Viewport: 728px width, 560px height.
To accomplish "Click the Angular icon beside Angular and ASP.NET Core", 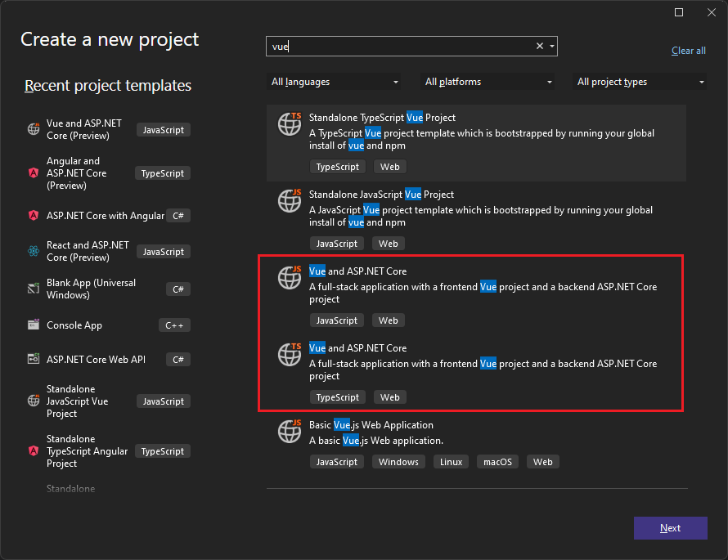I will coord(33,172).
